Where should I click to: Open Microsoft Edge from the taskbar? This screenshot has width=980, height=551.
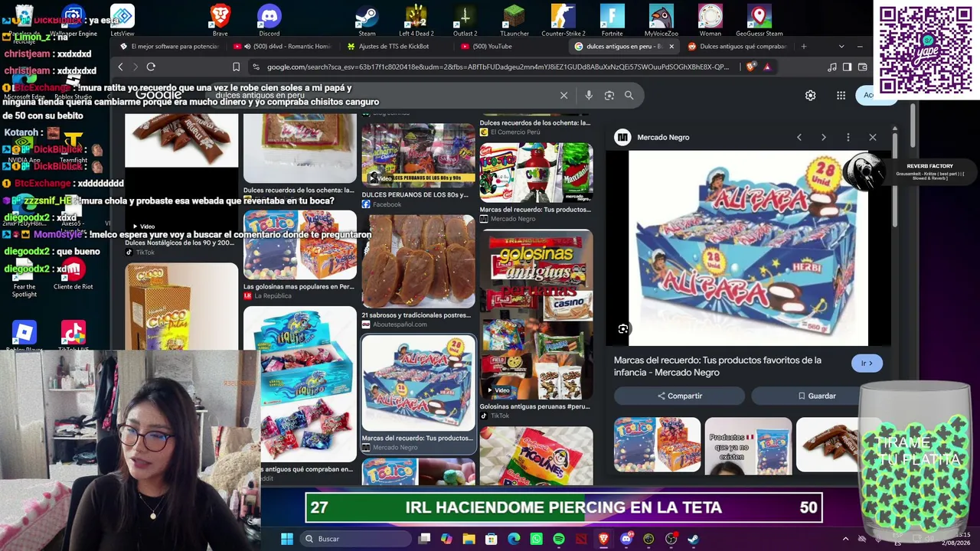coord(514,539)
